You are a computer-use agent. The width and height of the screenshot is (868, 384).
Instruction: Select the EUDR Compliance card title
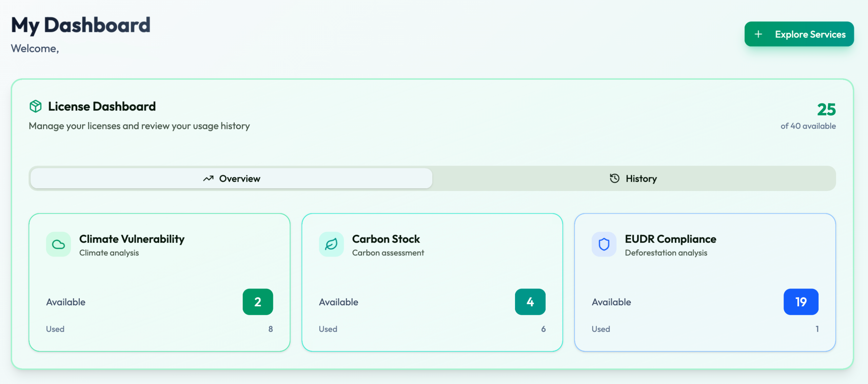(670, 239)
